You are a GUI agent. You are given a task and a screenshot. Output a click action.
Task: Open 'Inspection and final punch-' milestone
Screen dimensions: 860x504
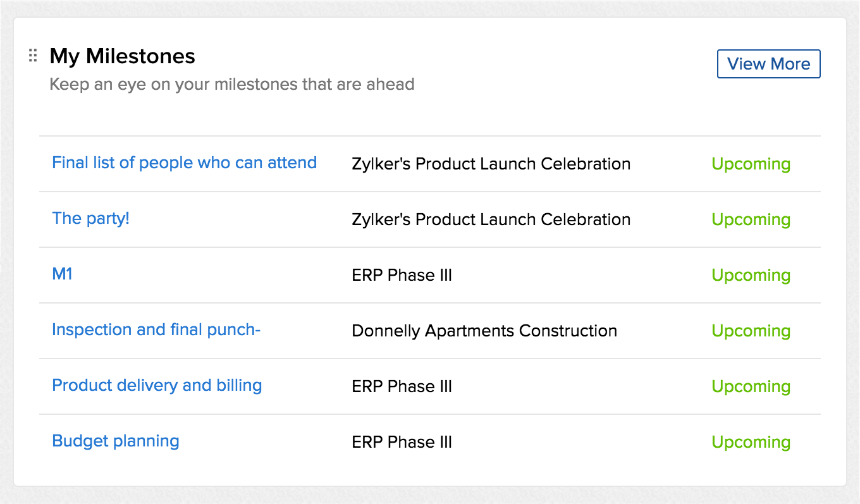(156, 330)
